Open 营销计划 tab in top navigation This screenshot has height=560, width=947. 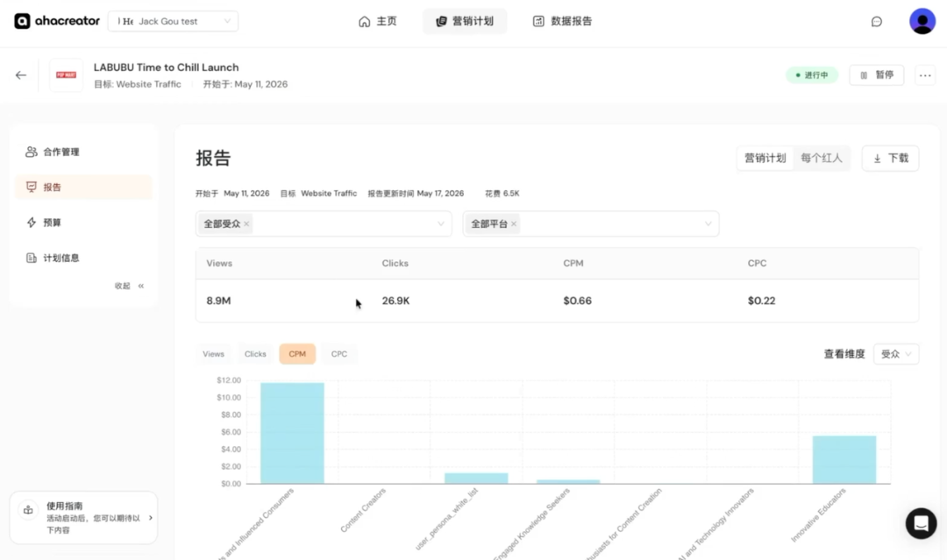[465, 21]
